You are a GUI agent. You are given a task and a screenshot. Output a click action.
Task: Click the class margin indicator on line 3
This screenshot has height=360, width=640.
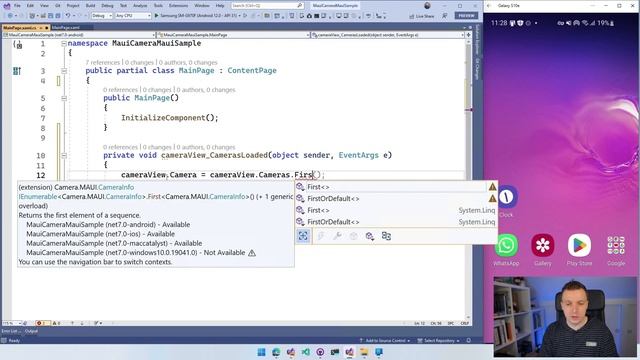(17, 71)
